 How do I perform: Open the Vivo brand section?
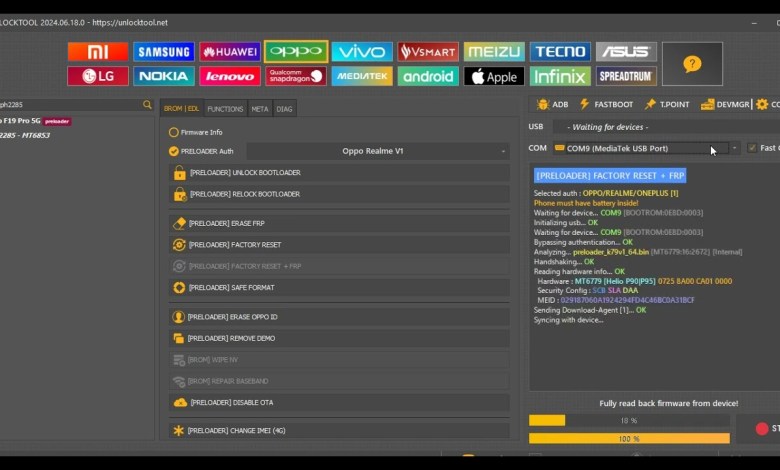click(x=362, y=52)
